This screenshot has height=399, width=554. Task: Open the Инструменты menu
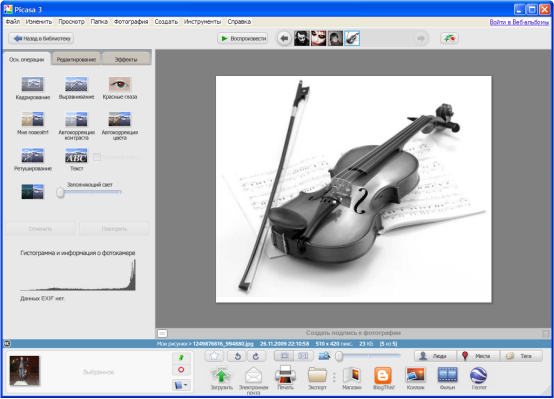click(202, 22)
